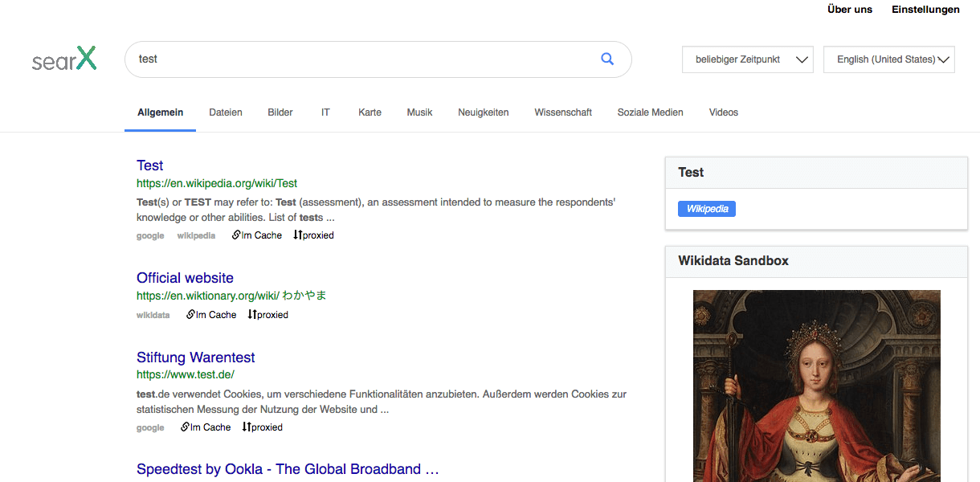Image resolution: width=980 pixels, height=482 pixels.
Task: Select the Soziale Medien tab
Action: tap(650, 112)
